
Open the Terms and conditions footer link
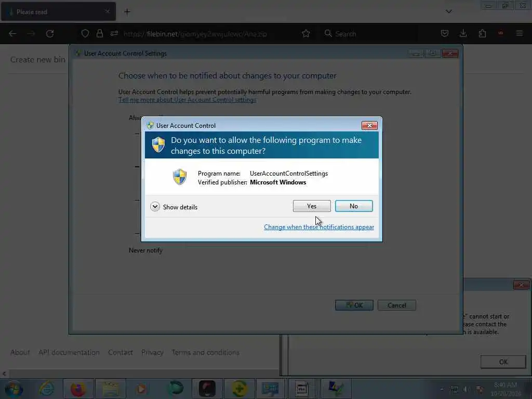[206, 353]
